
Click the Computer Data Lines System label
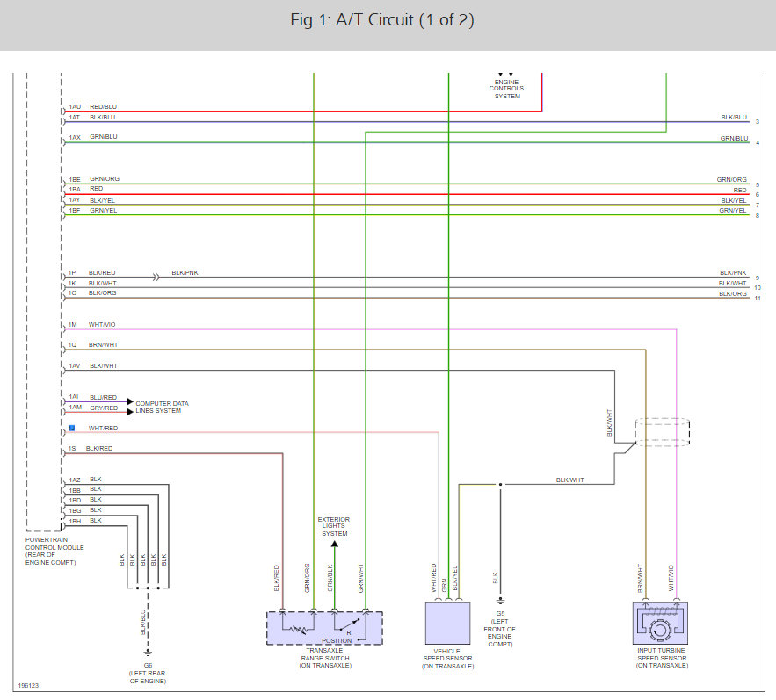[x=162, y=408]
